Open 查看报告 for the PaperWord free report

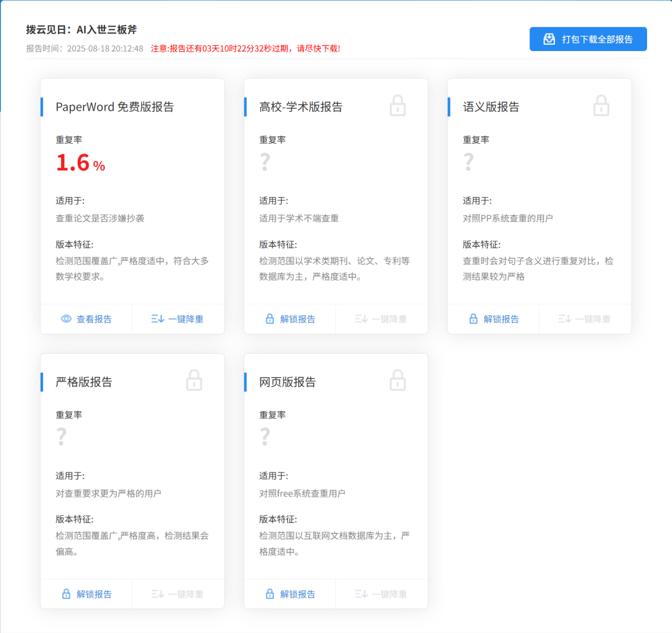(86, 319)
